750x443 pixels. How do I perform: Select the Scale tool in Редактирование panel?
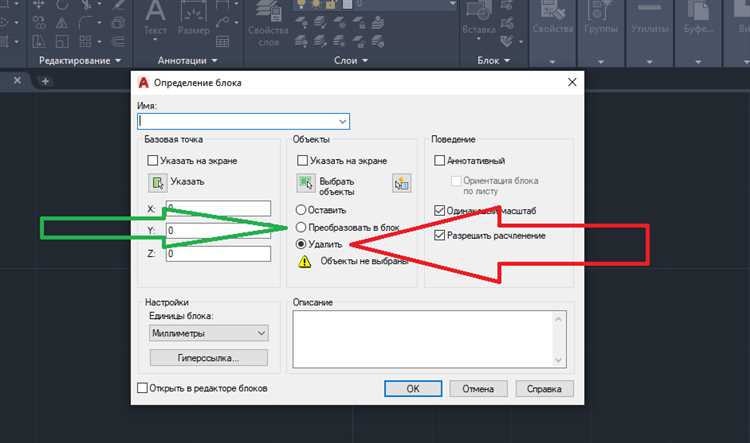pyautogui.click(x=62, y=42)
